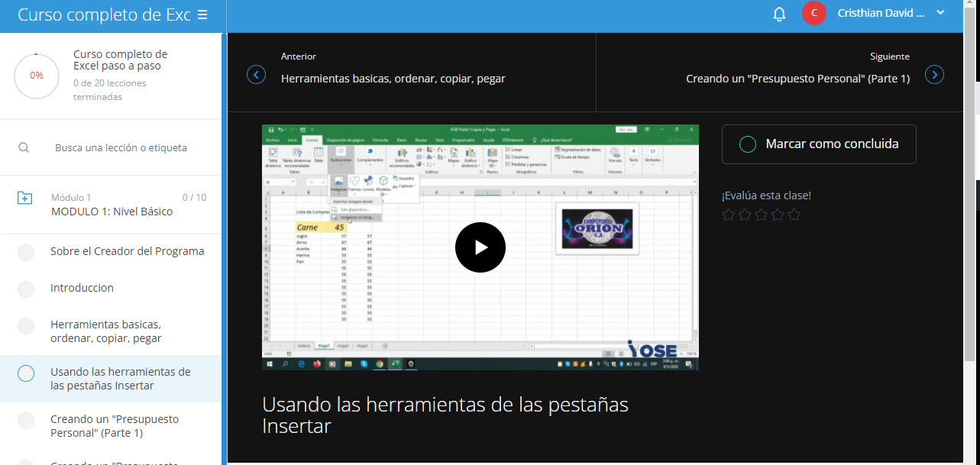Go to previous lesson arrow icon
Viewport: 980px width, 465px height.
coord(256,75)
